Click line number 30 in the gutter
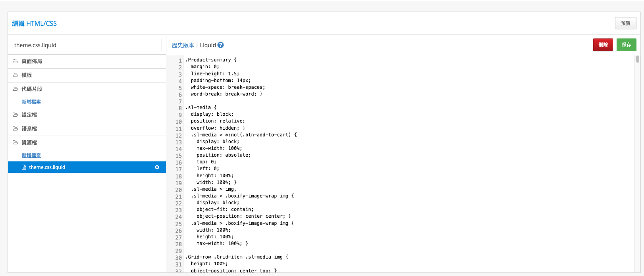Image resolution: width=644 pixels, height=276 pixels. click(179, 258)
